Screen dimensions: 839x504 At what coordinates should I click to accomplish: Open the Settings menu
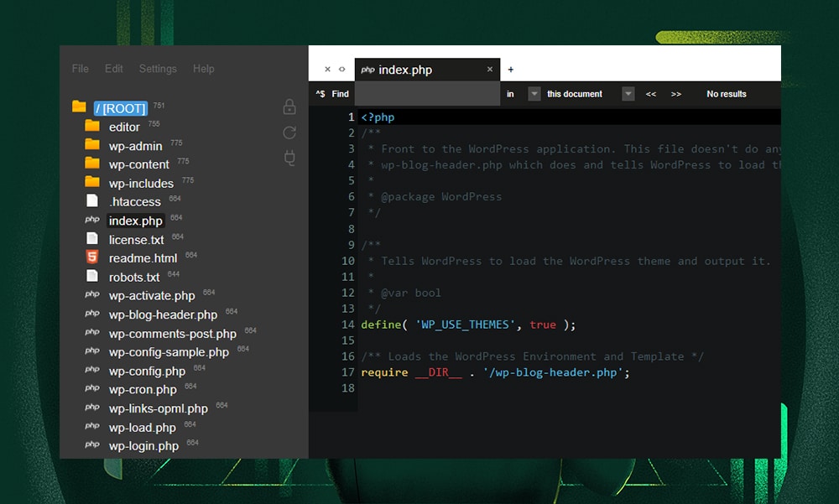(158, 69)
